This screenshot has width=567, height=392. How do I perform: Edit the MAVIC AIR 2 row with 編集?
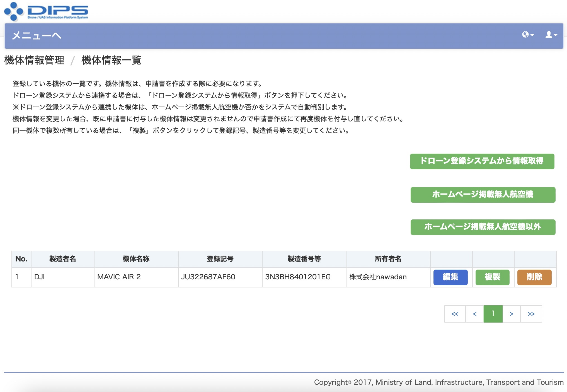coord(450,277)
